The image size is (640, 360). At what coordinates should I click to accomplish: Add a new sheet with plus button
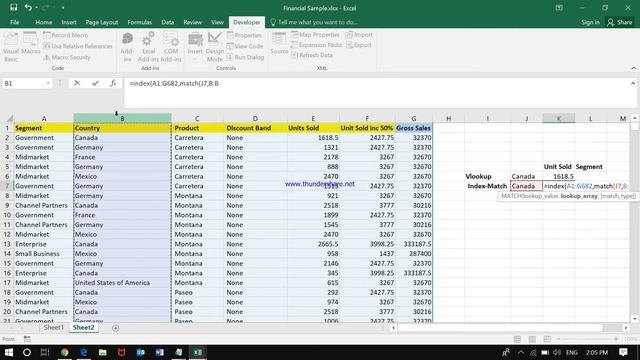click(x=116, y=328)
